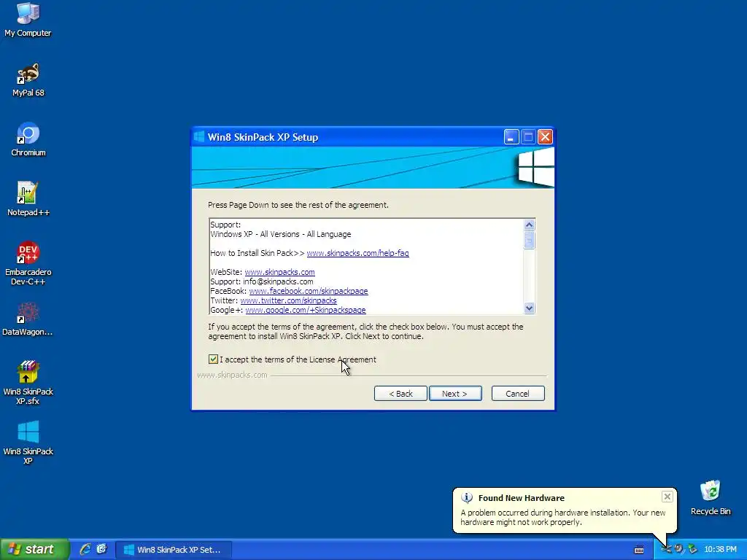Minimize the Win8 SkinPack XP Setup window
This screenshot has height=560, width=747.
[x=511, y=137]
